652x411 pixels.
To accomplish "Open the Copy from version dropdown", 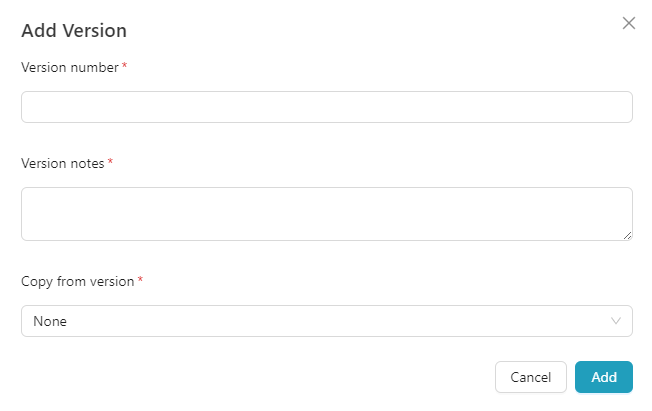I will tap(326, 321).
